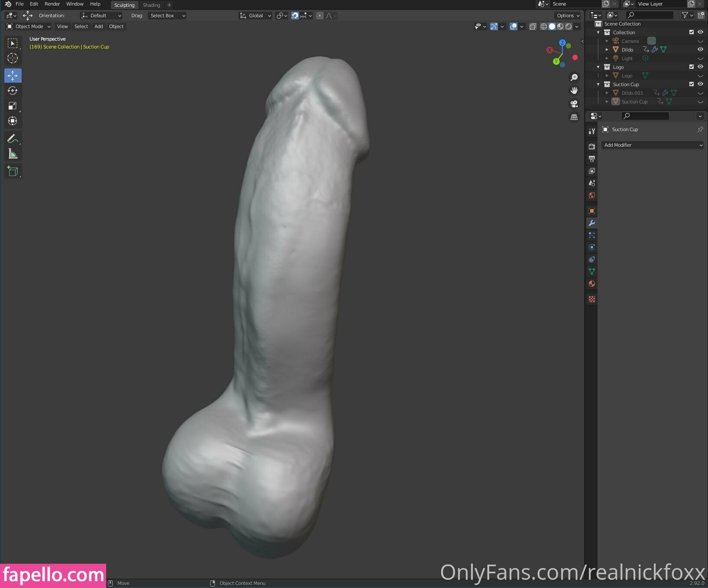The width and height of the screenshot is (708, 588).
Task: Hide the Suction Cup collection eye
Action: 700,84
